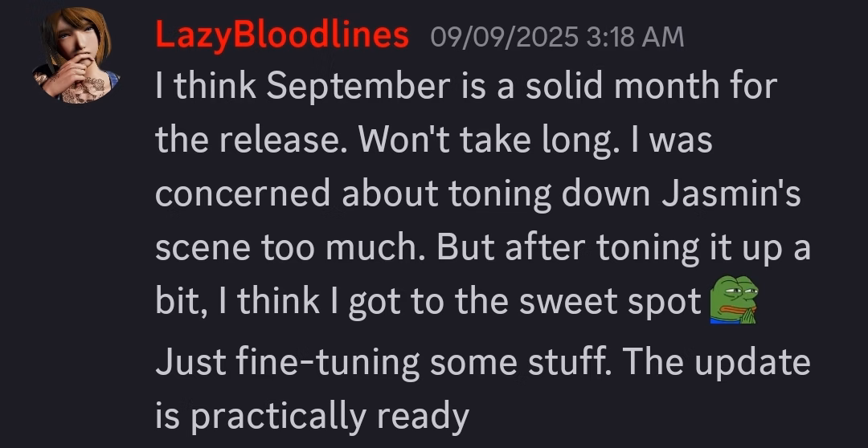This screenshot has height=448, width=868.
Task: Click LazyBloodlines' profile avatar
Action: point(77,56)
